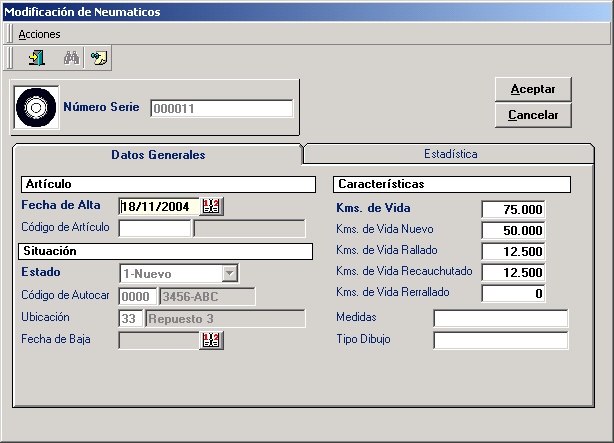This screenshot has height=443, width=614.
Task: Click the Código de Artículo code field
Action: pos(155,228)
